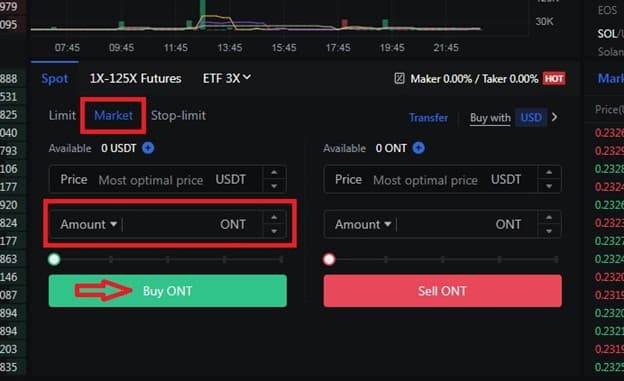Switch to the Market order tab
The height and width of the screenshot is (381, 624).
[113, 115]
